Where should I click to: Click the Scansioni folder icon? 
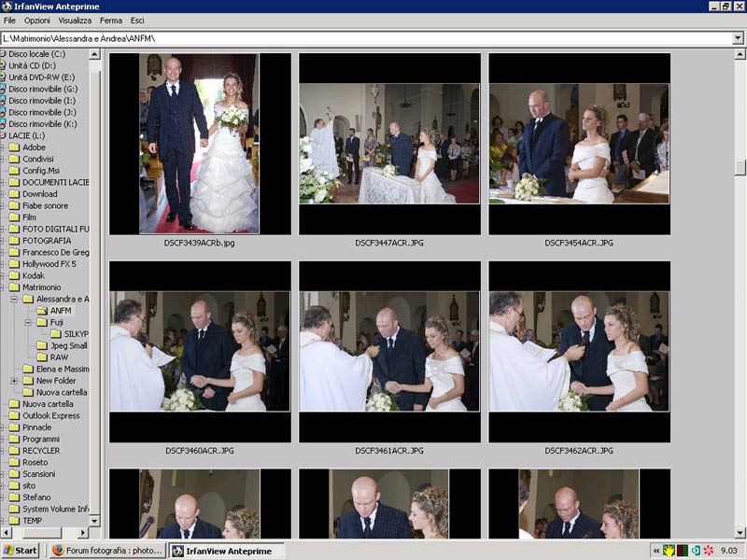tap(14, 474)
